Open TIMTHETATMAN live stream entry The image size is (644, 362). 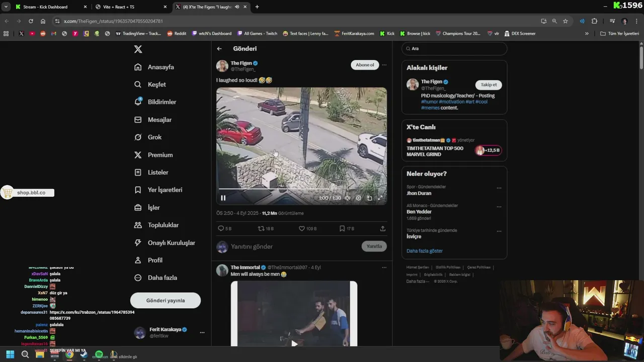[x=454, y=147]
